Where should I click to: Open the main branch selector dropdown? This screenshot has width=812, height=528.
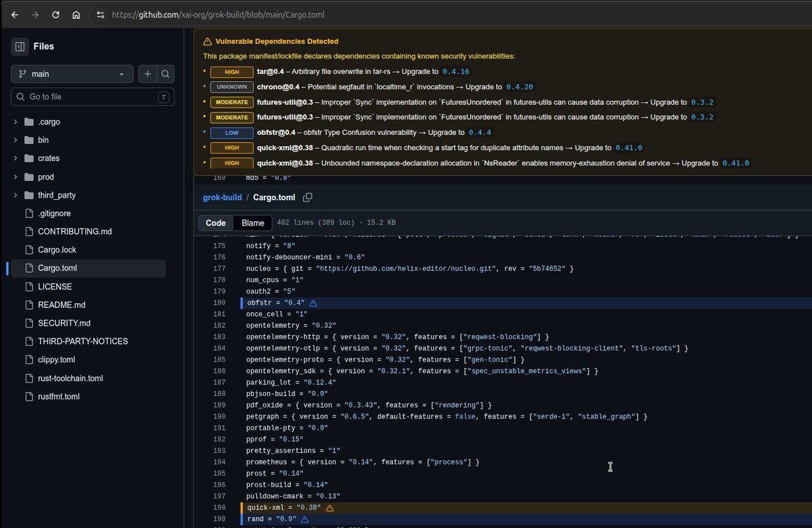(72, 74)
